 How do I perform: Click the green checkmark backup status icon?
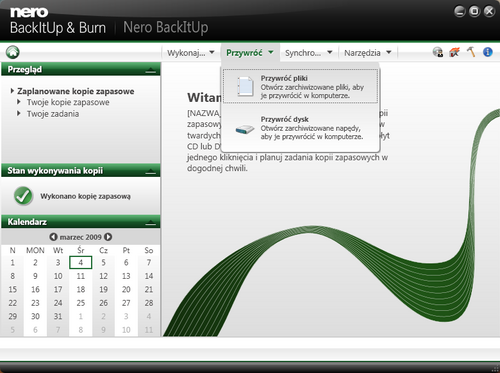point(23,196)
